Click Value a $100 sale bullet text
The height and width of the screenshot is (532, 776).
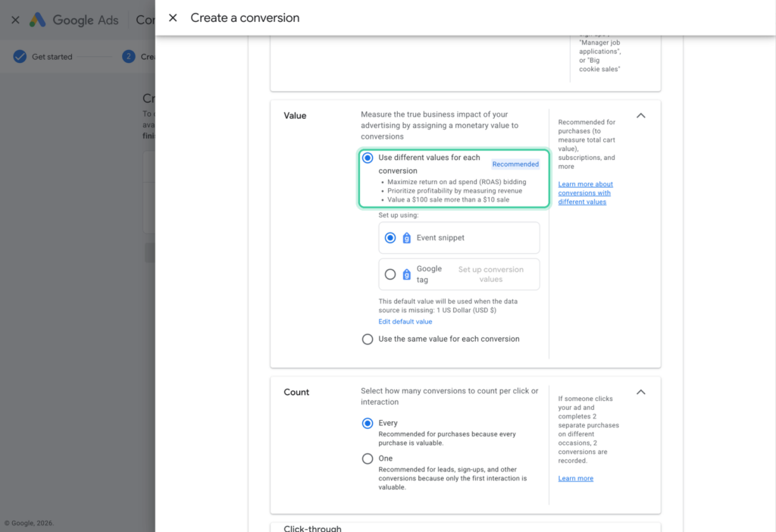(449, 200)
